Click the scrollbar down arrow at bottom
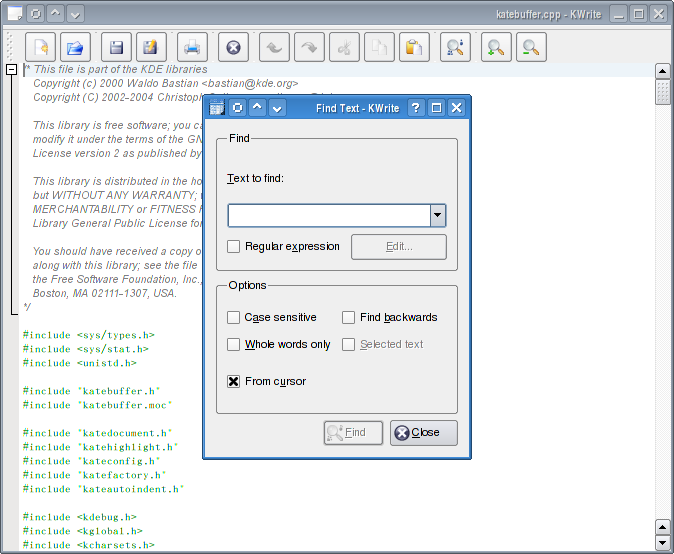Image resolution: width=674 pixels, height=554 pixels. (x=662, y=542)
